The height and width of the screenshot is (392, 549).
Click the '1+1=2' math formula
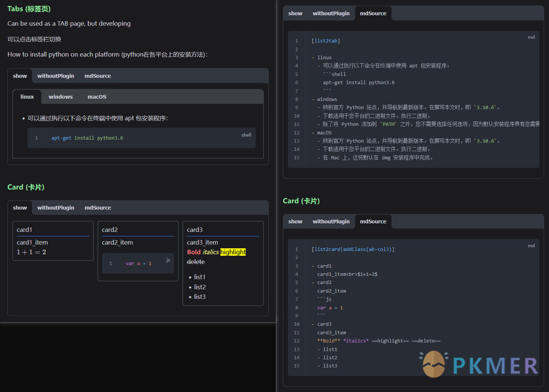click(31, 252)
